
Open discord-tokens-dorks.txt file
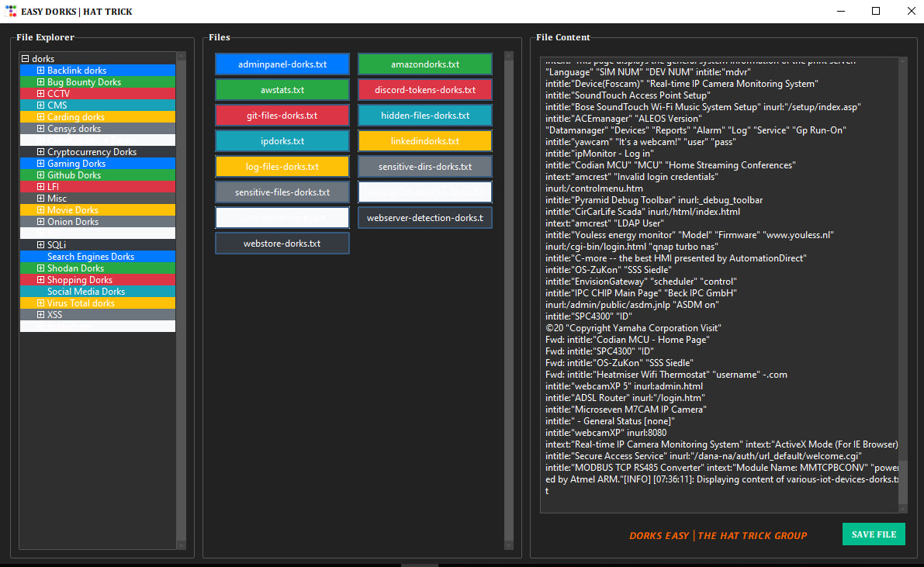pos(425,90)
